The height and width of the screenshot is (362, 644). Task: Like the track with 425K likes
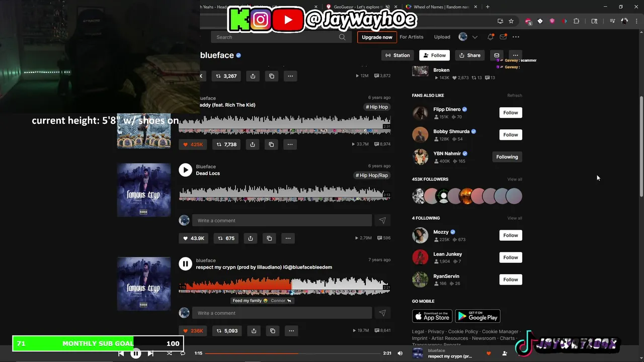[x=193, y=144]
